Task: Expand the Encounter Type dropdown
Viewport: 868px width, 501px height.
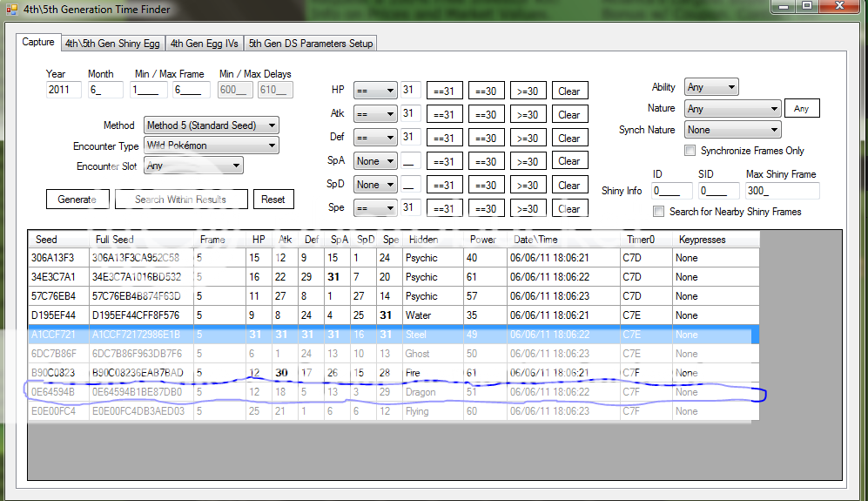Action: click(x=212, y=146)
